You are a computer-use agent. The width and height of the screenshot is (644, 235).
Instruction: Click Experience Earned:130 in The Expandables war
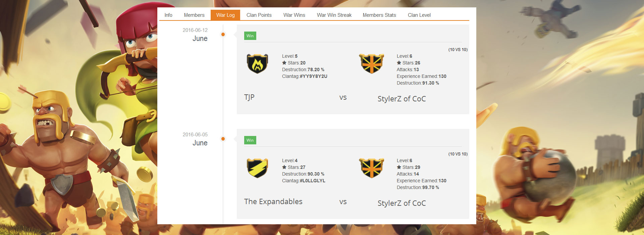[x=422, y=181]
